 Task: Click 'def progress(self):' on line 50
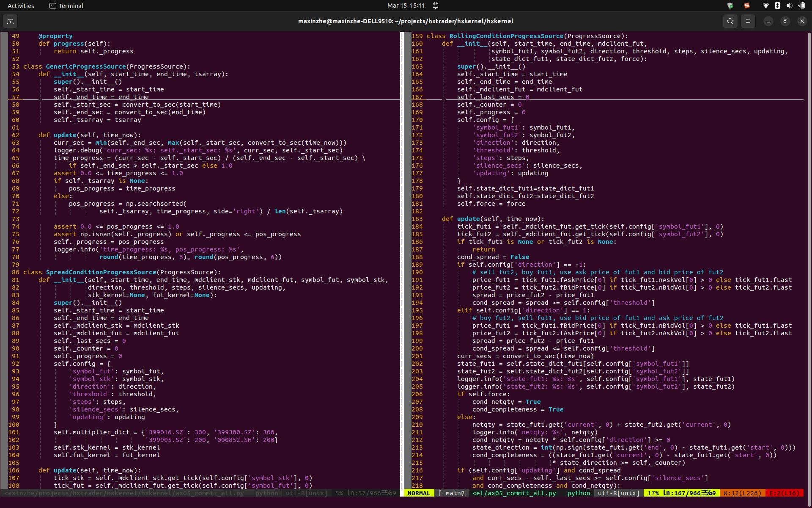(x=74, y=44)
